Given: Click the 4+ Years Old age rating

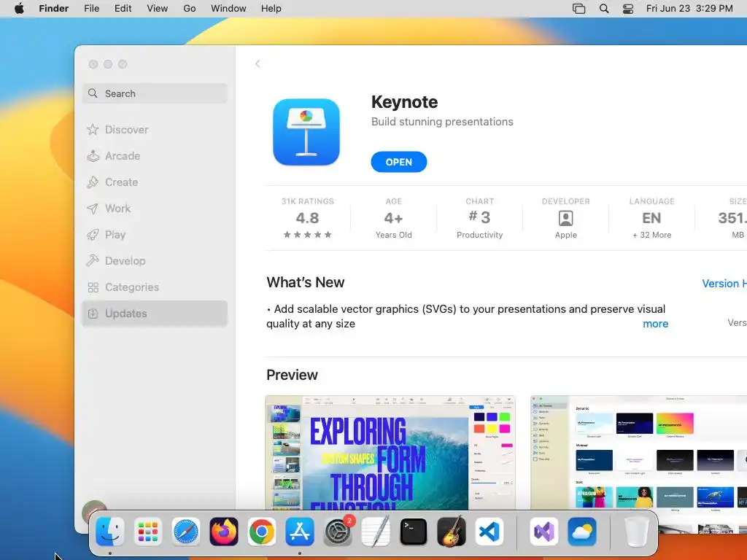Looking at the screenshot, I should pyautogui.click(x=393, y=217).
